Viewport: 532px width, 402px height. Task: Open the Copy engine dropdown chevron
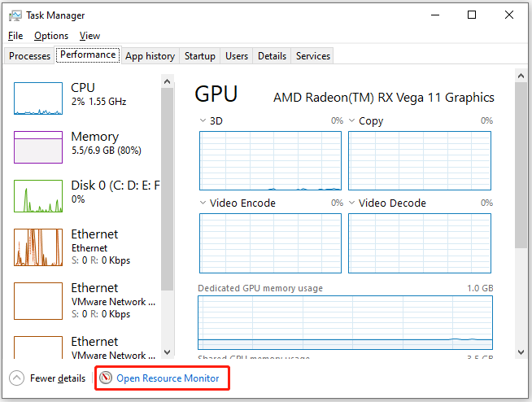pos(352,120)
